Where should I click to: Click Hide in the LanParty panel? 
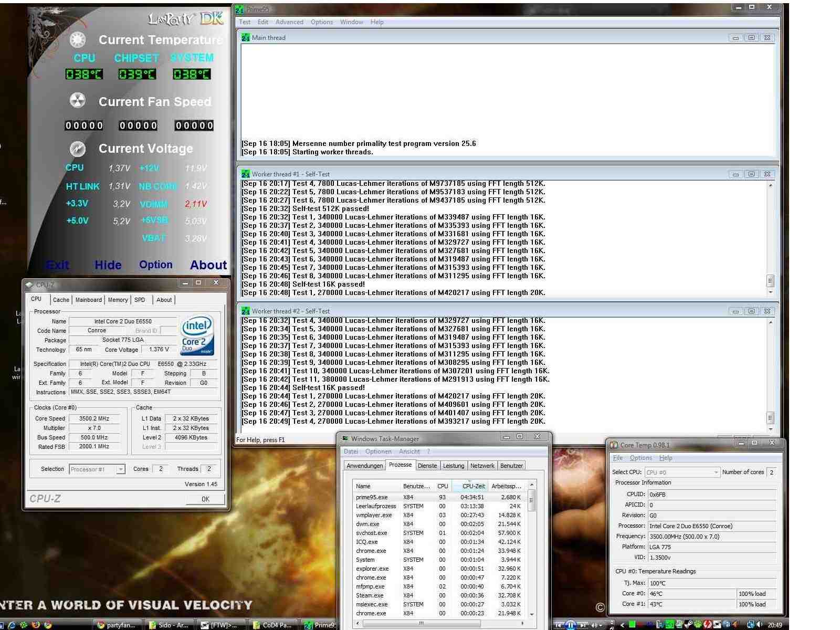click(108, 265)
